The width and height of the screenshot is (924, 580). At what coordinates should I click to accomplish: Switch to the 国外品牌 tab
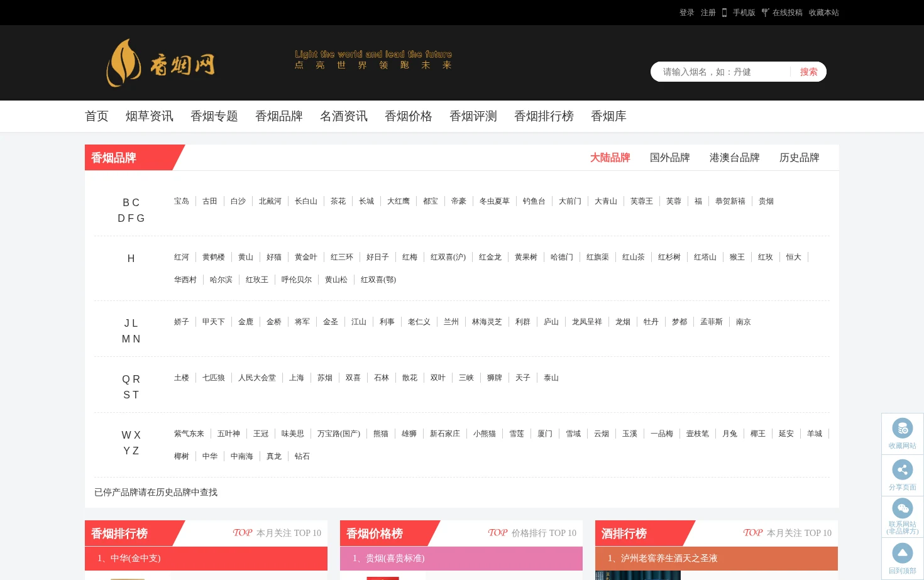pyautogui.click(x=670, y=158)
